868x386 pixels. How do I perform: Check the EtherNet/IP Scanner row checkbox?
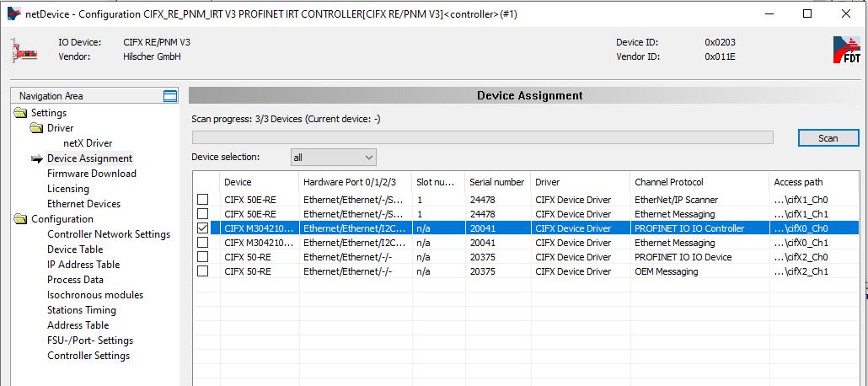(203, 200)
